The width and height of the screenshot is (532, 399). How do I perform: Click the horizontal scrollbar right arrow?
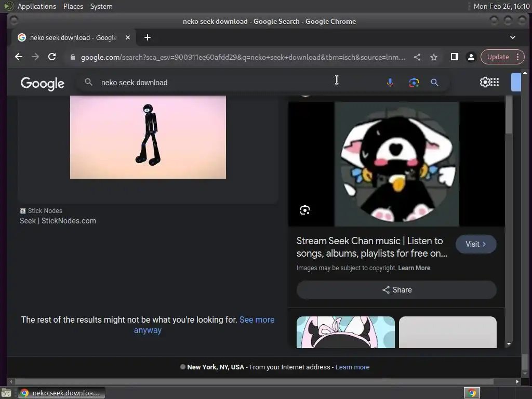pyautogui.click(x=517, y=382)
